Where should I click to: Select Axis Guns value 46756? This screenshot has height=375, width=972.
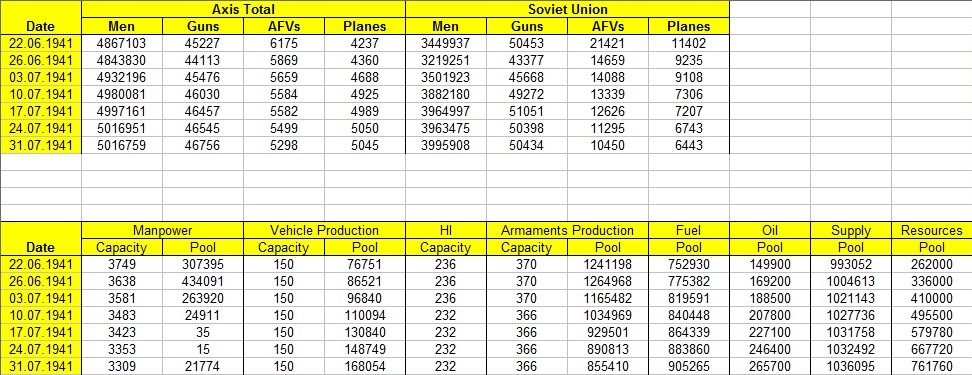coord(203,145)
